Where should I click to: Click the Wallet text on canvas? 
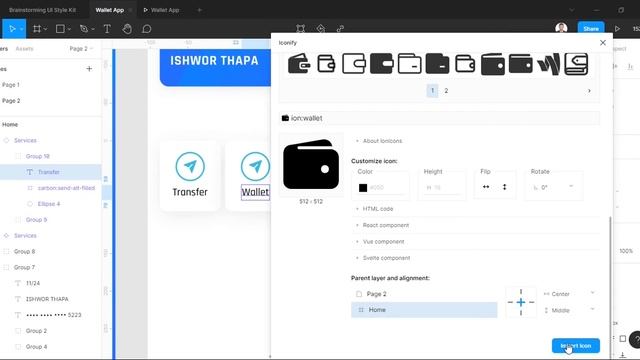pyautogui.click(x=255, y=192)
